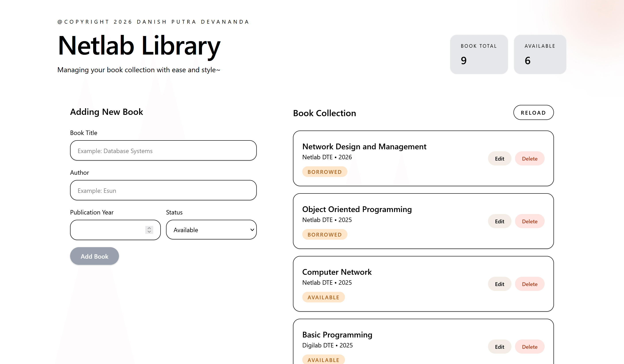Screen dimensions: 624x364
Task: Click 'Digilab DTE • 2025' text
Action: coord(327,345)
